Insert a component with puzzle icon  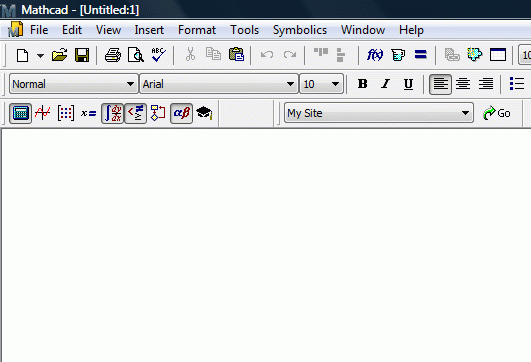(474, 55)
